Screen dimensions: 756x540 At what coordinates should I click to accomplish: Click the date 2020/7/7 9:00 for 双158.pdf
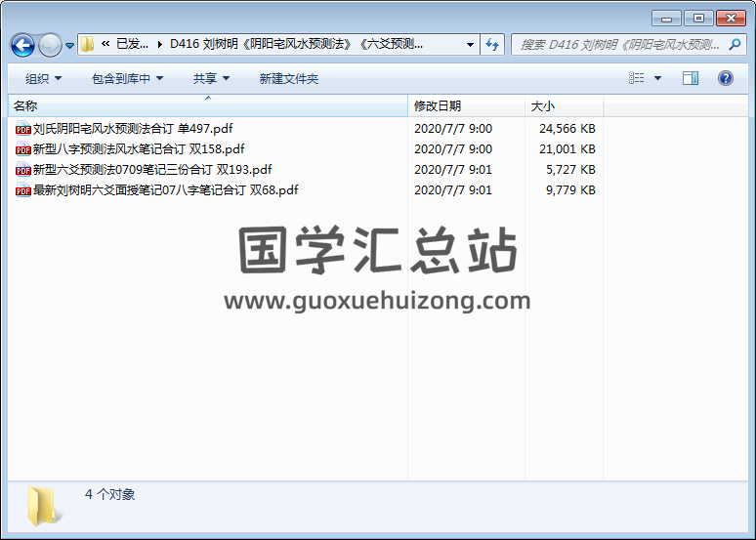pyautogui.click(x=453, y=149)
